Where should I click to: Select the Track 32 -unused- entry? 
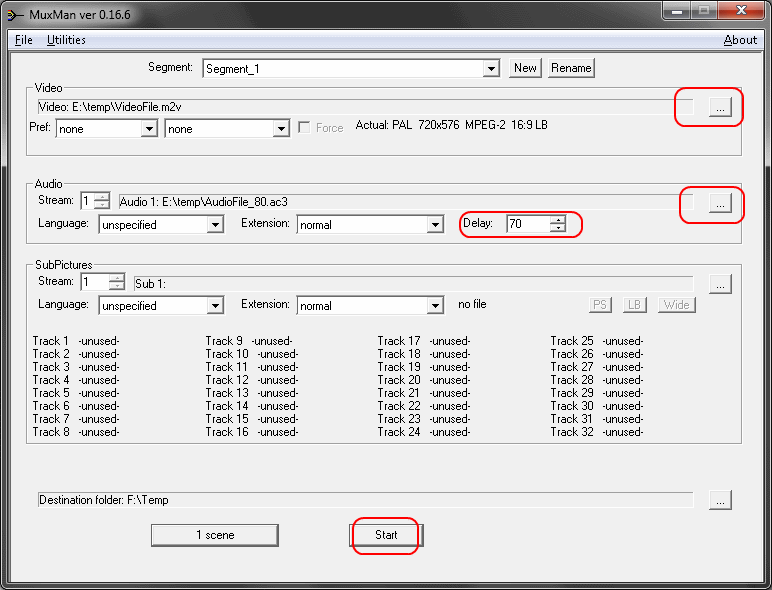[597, 432]
